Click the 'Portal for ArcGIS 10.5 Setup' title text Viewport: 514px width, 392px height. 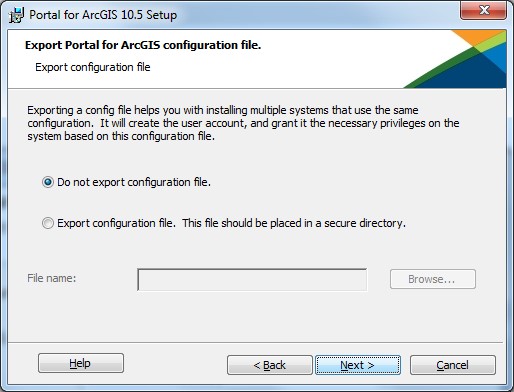tap(103, 15)
